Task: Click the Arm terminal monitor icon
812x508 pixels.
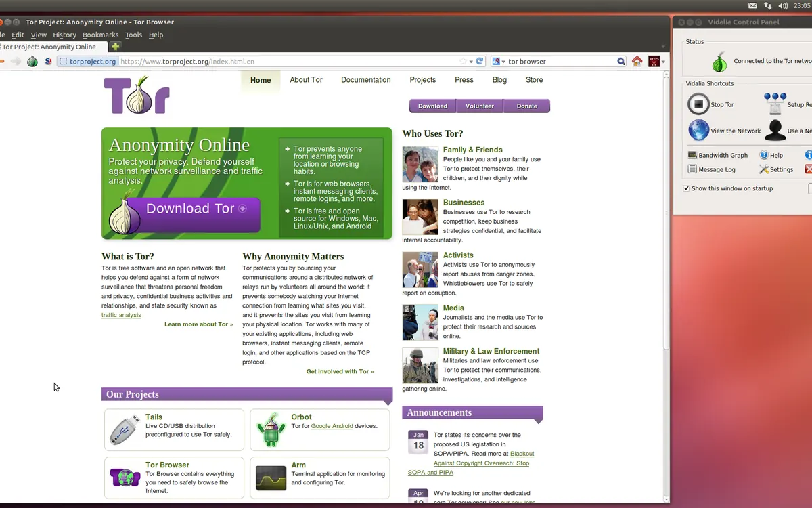Action: click(271, 478)
